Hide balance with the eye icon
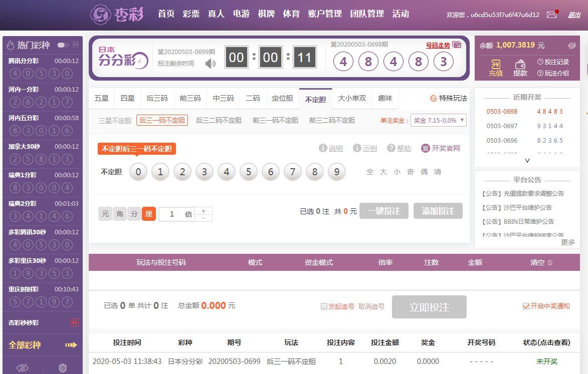The height and width of the screenshot is (374, 588). [x=572, y=45]
